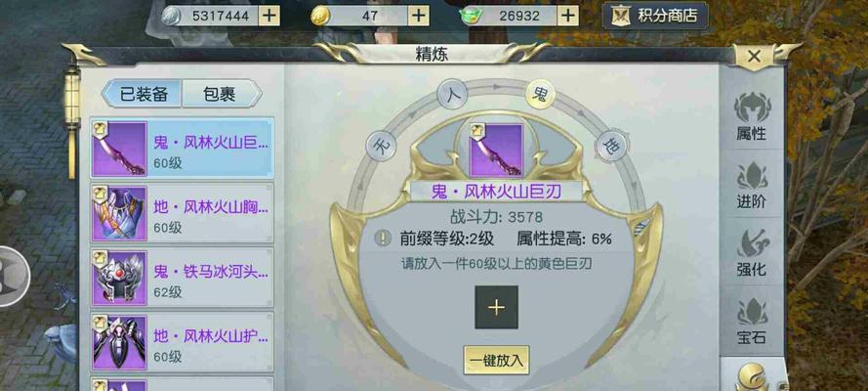Image resolution: width=868 pixels, height=391 pixels.
Task: Open the 宝石 gem panel
Action: pyautogui.click(x=751, y=320)
